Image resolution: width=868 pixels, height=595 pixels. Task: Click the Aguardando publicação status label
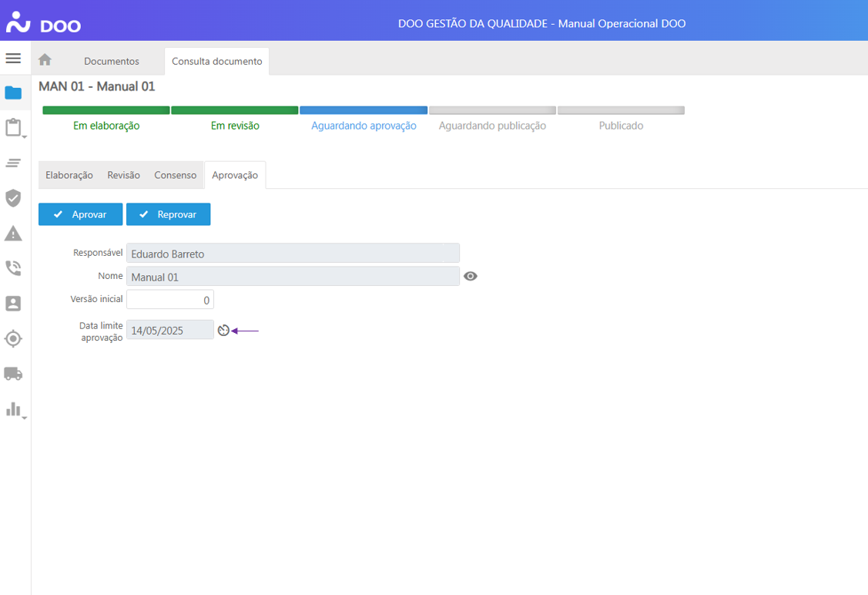click(x=492, y=126)
